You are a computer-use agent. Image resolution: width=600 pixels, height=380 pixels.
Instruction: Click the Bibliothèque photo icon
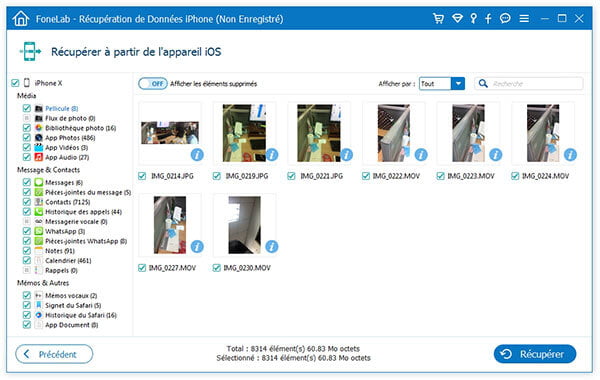pos(39,128)
